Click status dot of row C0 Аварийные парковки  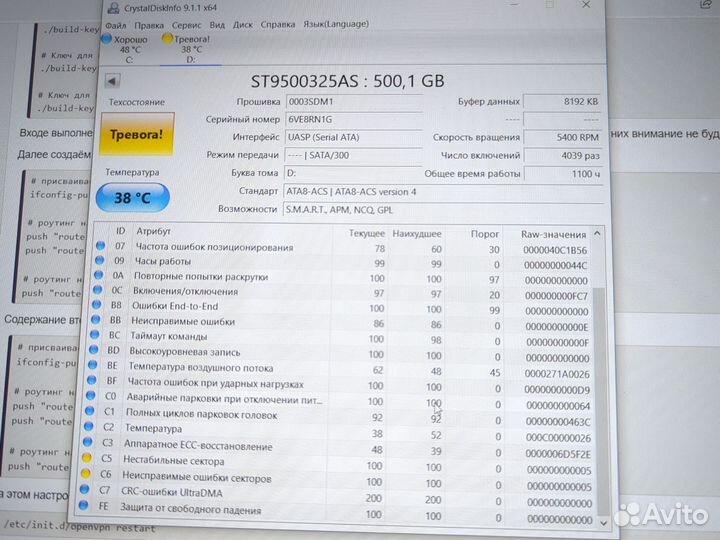(x=90, y=395)
